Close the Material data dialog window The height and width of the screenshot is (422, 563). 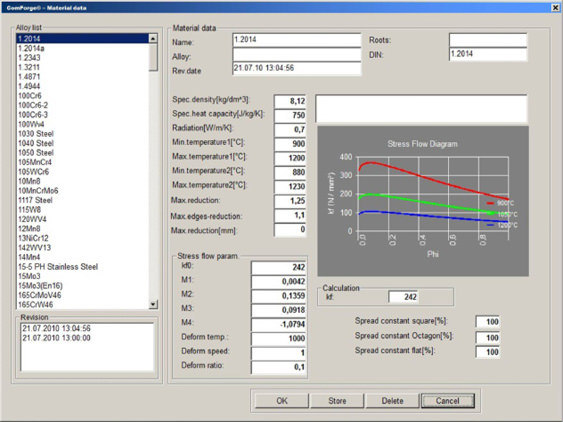pos(555,7)
